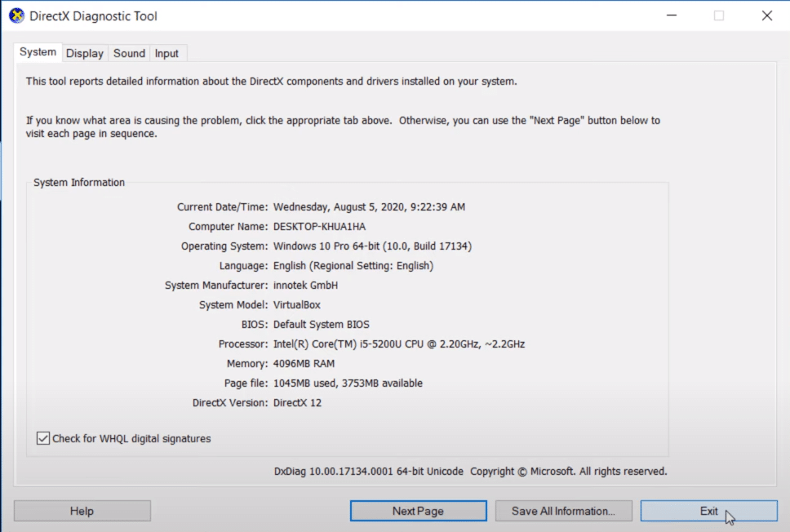
Task: Click the currently active System tab
Action: click(x=37, y=51)
